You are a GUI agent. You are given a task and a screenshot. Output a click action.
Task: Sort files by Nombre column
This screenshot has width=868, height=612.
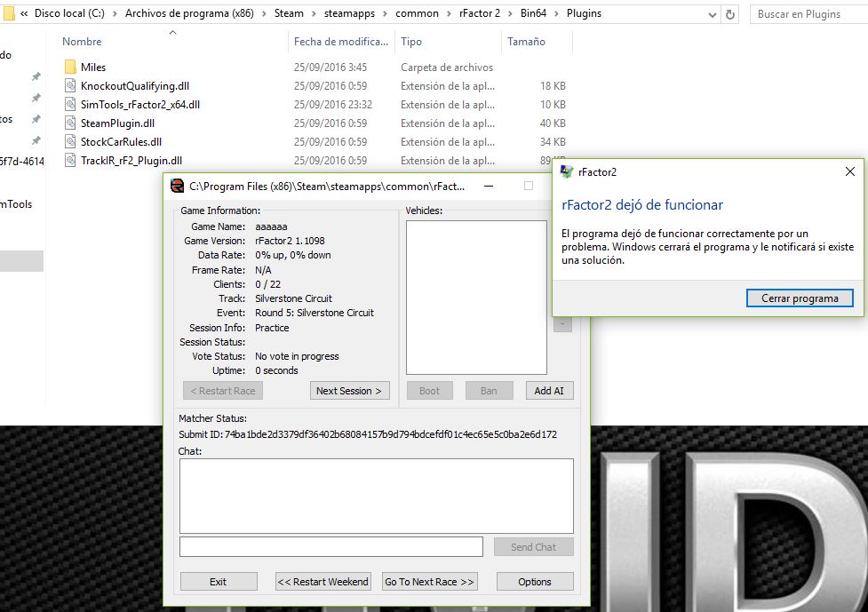[x=82, y=42]
